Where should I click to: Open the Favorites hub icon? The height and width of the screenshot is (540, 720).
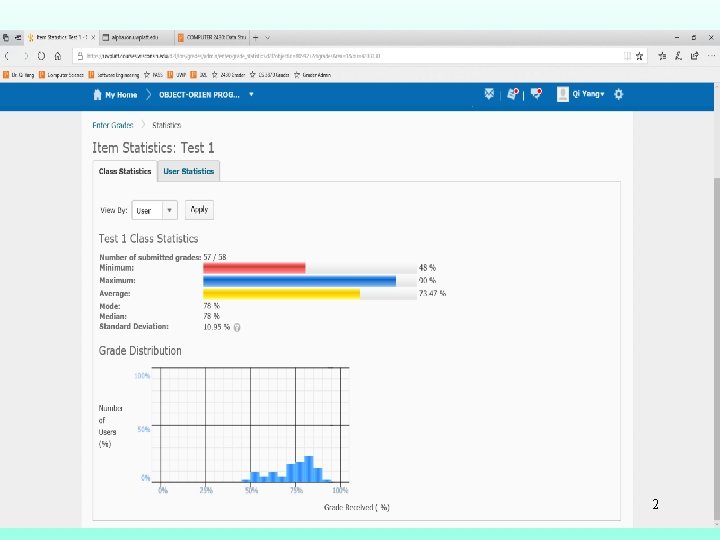(x=662, y=56)
